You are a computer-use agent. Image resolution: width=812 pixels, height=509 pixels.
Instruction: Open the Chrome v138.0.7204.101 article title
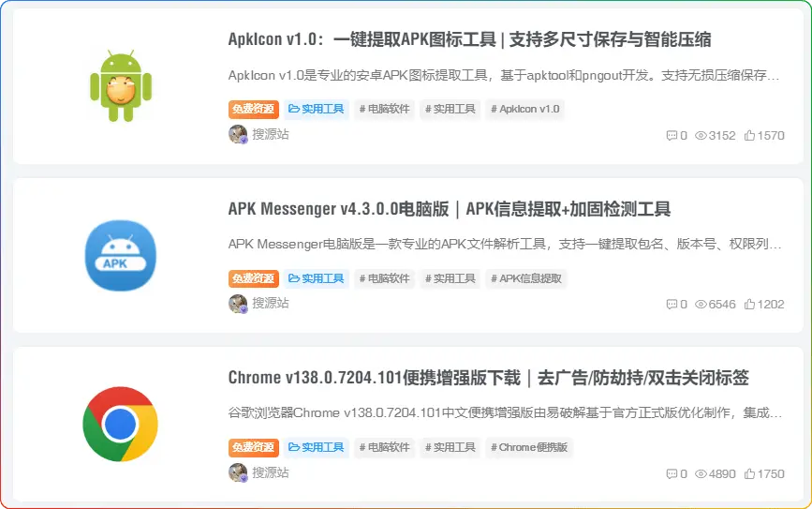click(488, 378)
